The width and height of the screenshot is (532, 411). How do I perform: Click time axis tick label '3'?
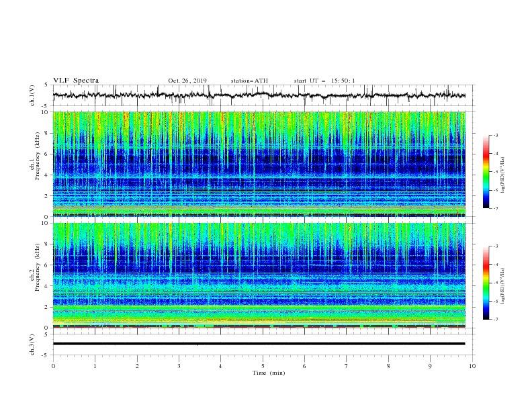[179, 366]
